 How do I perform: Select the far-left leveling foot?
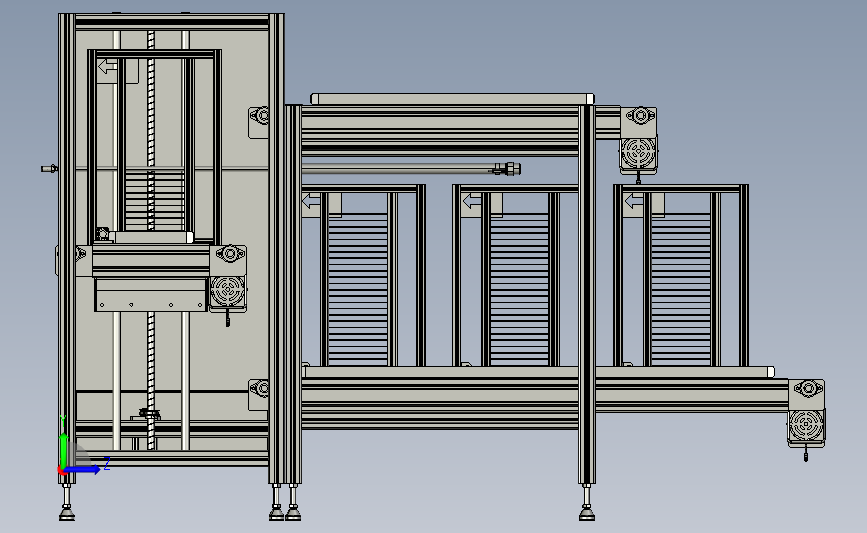click(x=67, y=504)
